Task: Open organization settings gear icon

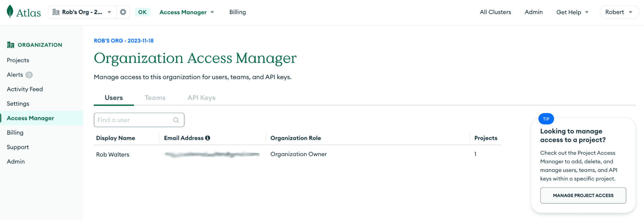Action: (123, 12)
